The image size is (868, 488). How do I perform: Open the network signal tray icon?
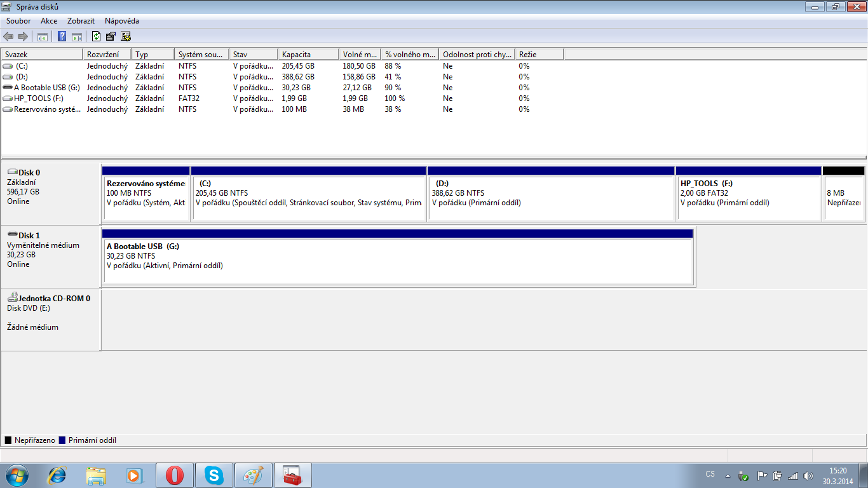pos(792,475)
